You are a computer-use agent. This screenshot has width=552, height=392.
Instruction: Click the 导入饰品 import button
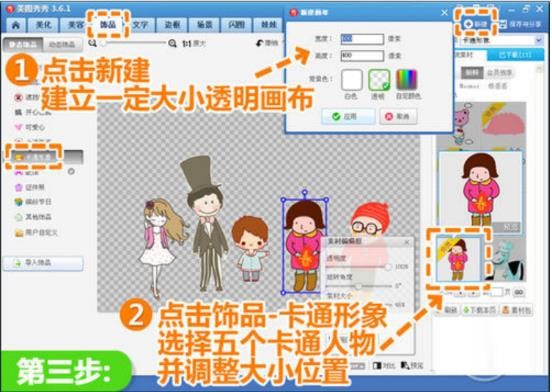pyautogui.click(x=43, y=263)
